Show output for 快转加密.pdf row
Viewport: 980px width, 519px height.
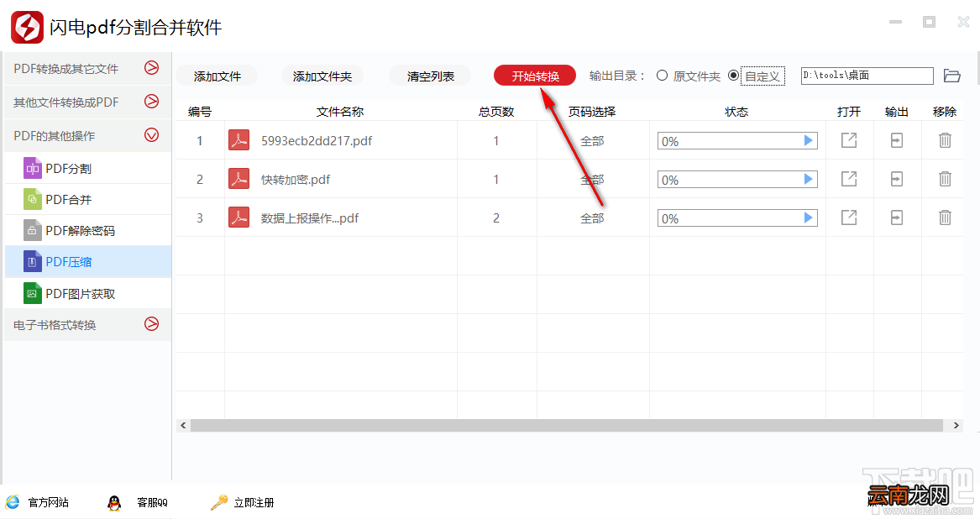tap(896, 180)
